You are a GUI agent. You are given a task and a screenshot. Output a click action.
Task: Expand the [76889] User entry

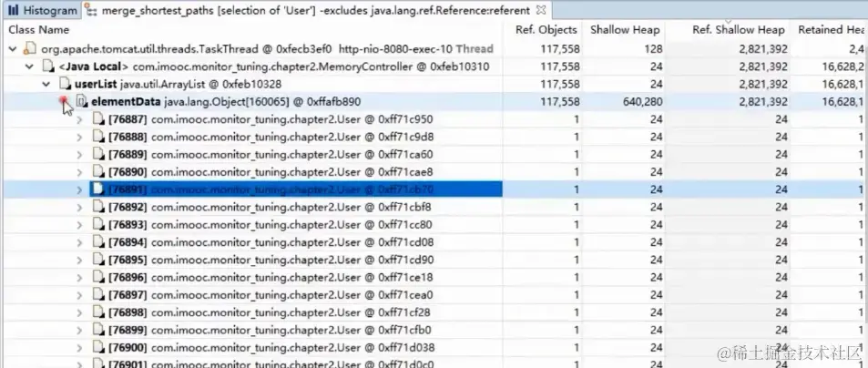click(x=80, y=154)
